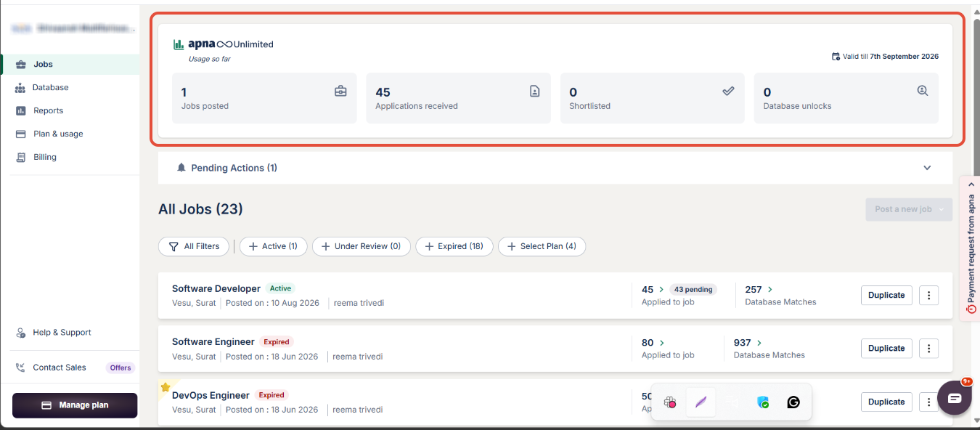Click the calendar icon beside Valid till date
Viewport: 980px width, 430px height.
[836, 57]
